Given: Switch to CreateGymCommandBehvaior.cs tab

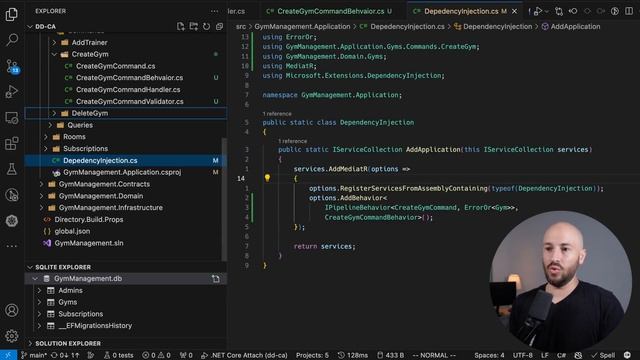Looking at the screenshot, I should pyautogui.click(x=330, y=11).
